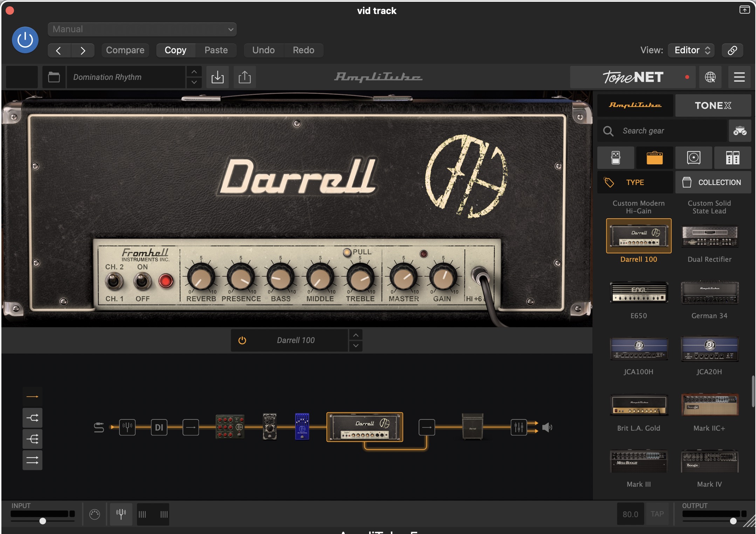756x534 pixels.
Task: Flip the amp ON/OFF toggle switch
Action: pyautogui.click(x=142, y=281)
